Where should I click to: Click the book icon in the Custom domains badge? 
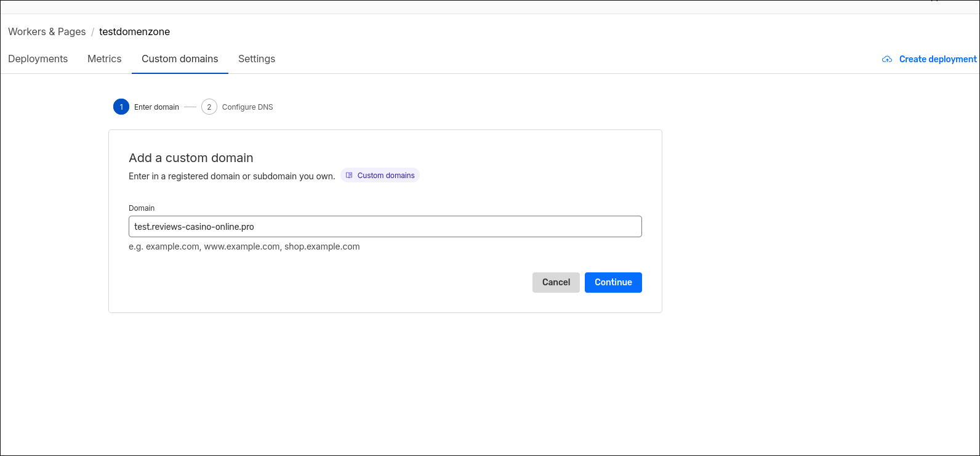(x=349, y=176)
